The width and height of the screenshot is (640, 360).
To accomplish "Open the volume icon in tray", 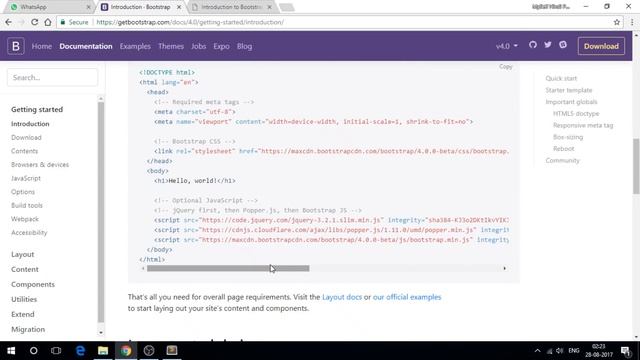I will 560,351.
